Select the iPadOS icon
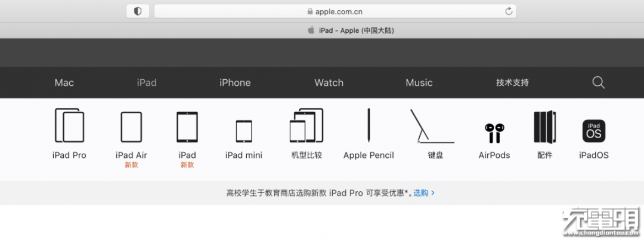644x240 pixels. (x=594, y=131)
